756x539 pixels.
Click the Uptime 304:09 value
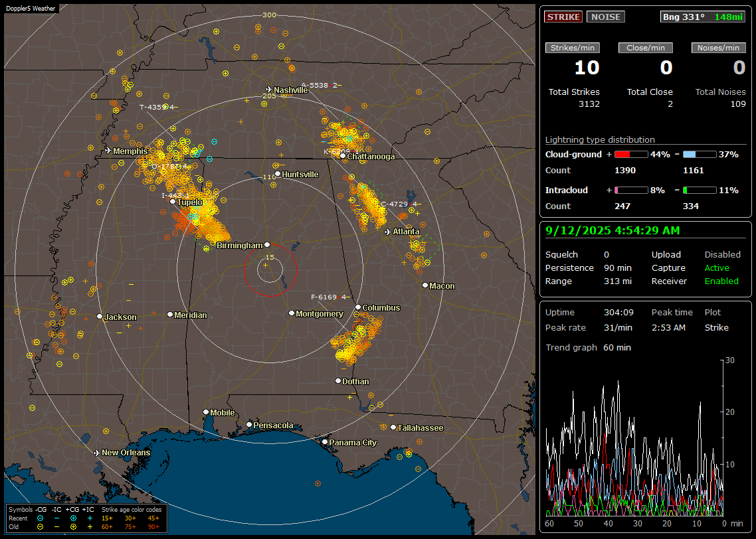(x=618, y=312)
